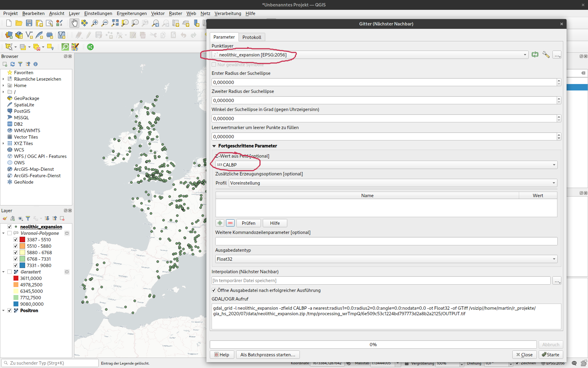Click the Browser panel refresh icon
The height and width of the screenshot is (368, 588).
[13, 64]
